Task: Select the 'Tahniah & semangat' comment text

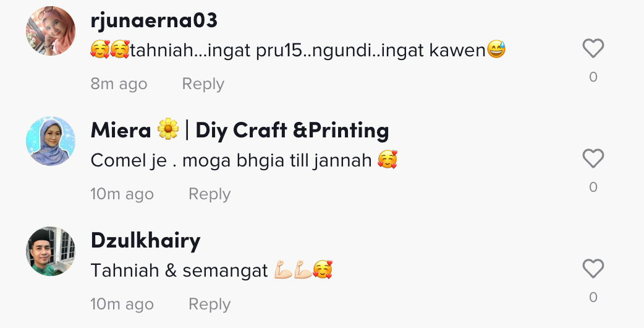Action: point(211,270)
